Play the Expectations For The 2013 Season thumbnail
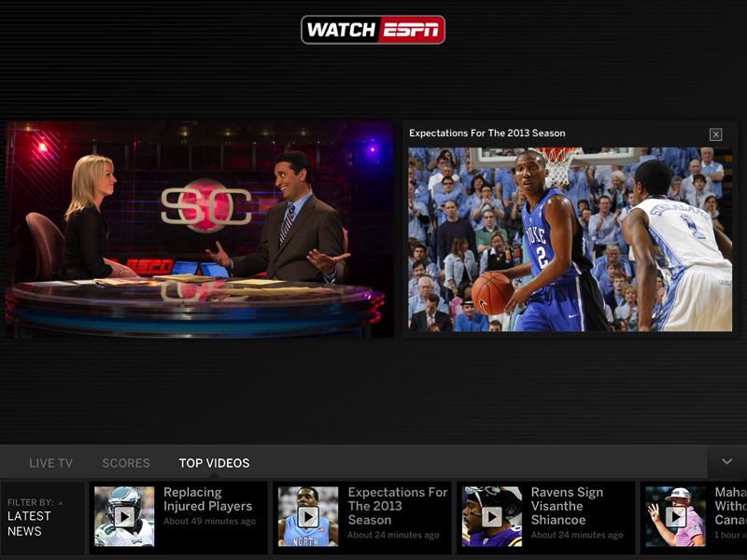 pyautogui.click(x=308, y=517)
